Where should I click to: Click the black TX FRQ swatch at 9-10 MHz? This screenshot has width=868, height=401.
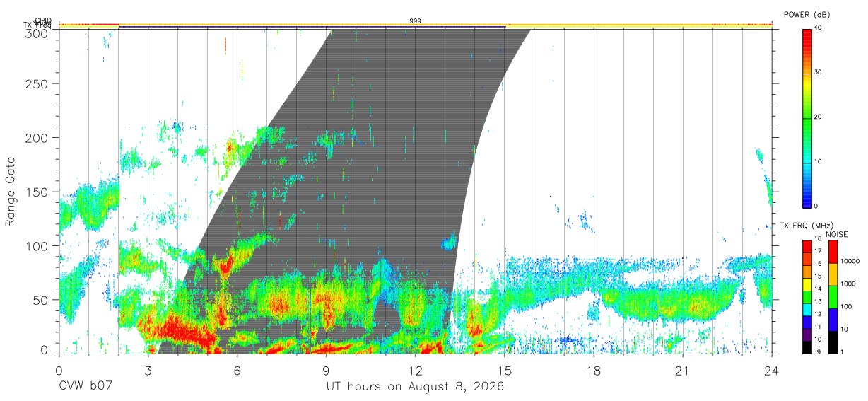(x=807, y=347)
